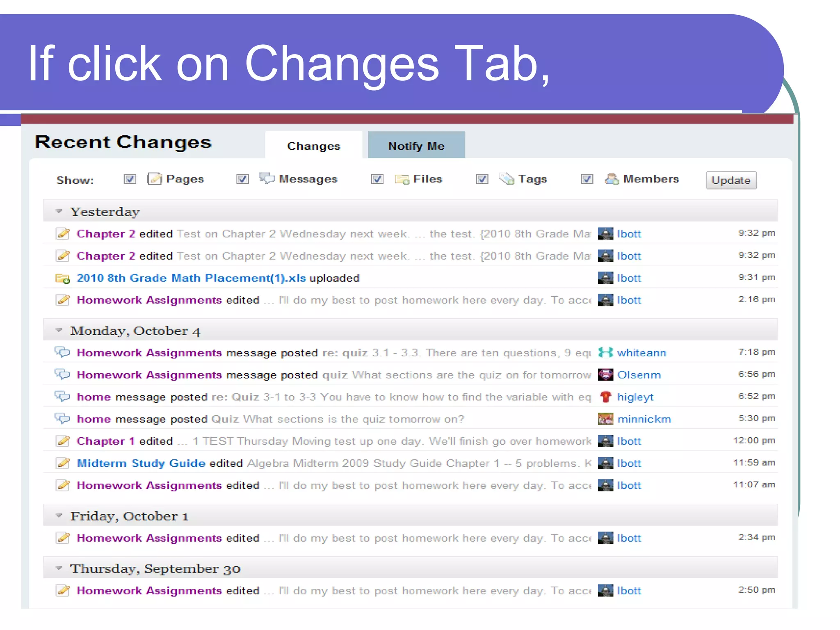This screenshot has height=630, width=840.
Task: Click pencil icon for 2:16 pm Homework edit
Action: pos(62,300)
